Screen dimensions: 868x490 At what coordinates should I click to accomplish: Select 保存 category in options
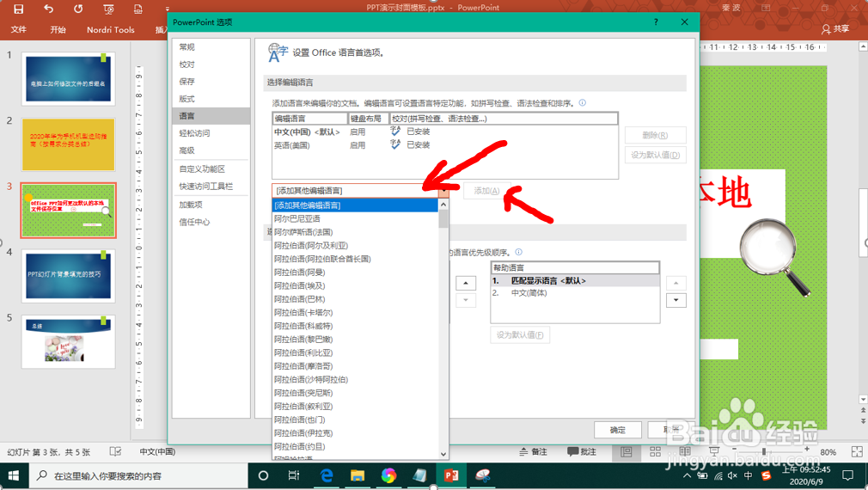(x=211, y=82)
